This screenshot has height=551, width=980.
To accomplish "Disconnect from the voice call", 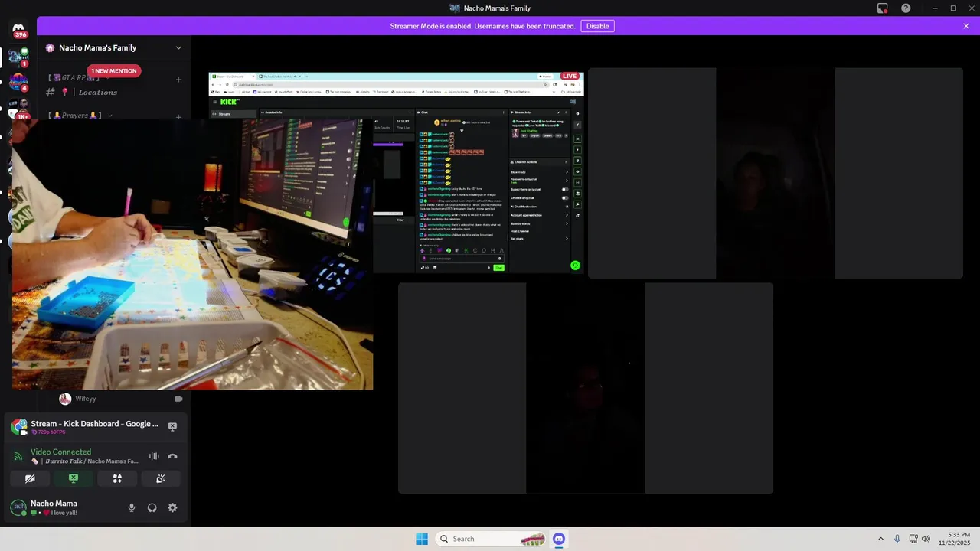I will click(x=172, y=456).
